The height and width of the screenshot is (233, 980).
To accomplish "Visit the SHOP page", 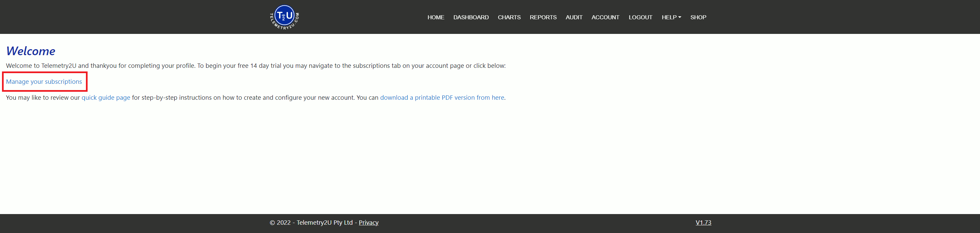I will pyautogui.click(x=698, y=17).
